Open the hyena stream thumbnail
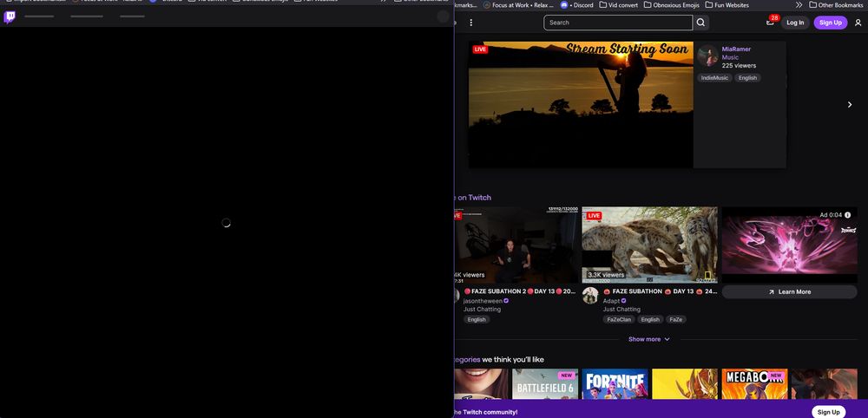Image resolution: width=868 pixels, height=418 pixels. coord(649,245)
